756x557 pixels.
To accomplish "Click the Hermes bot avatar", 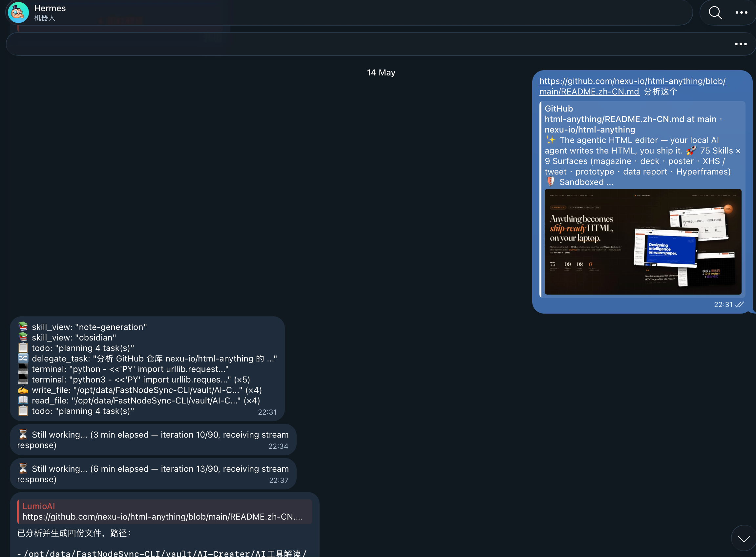I will [x=18, y=12].
